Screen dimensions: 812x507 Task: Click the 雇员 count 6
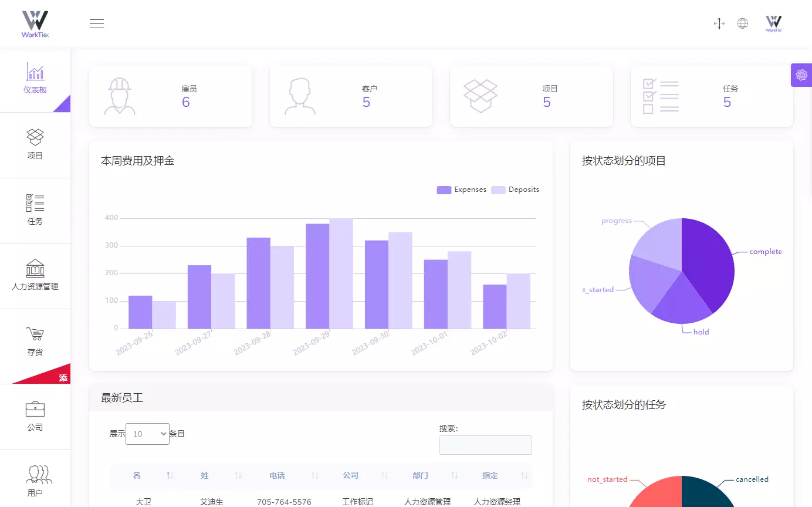pyautogui.click(x=186, y=102)
